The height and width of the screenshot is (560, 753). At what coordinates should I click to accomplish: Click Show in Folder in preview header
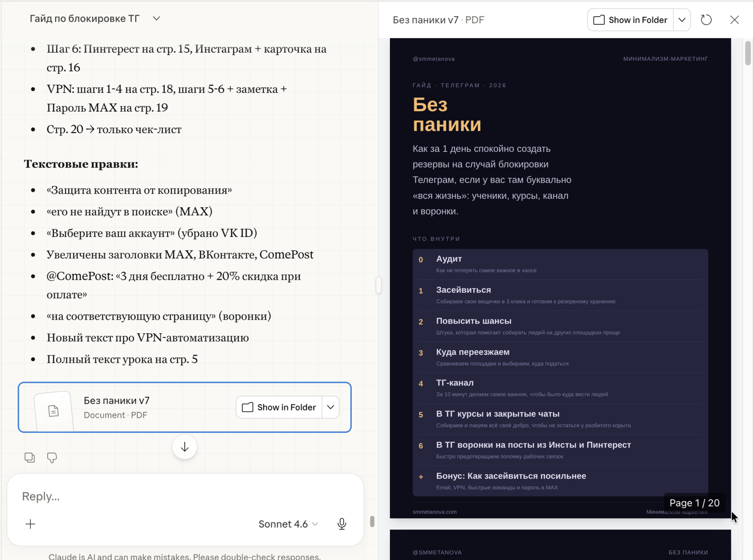pyautogui.click(x=630, y=20)
